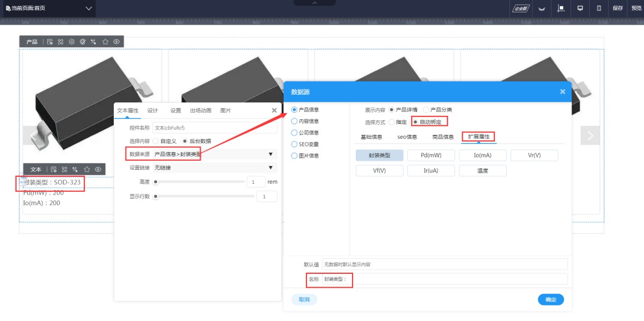Choose the 封装类型 attribute button
This screenshot has height=321, width=644.
click(379, 155)
